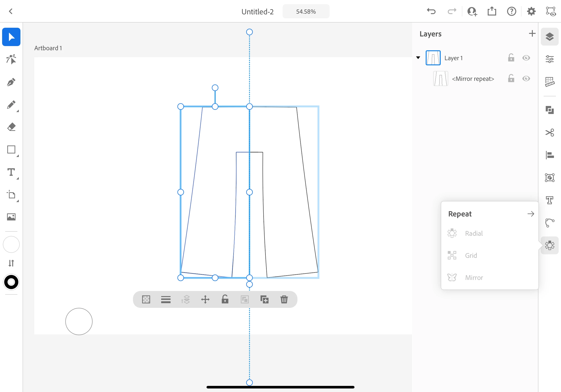The width and height of the screenshot is (561, 392).
Task: Toggle Layer 1 visibility eye
Action: [526, 58]
